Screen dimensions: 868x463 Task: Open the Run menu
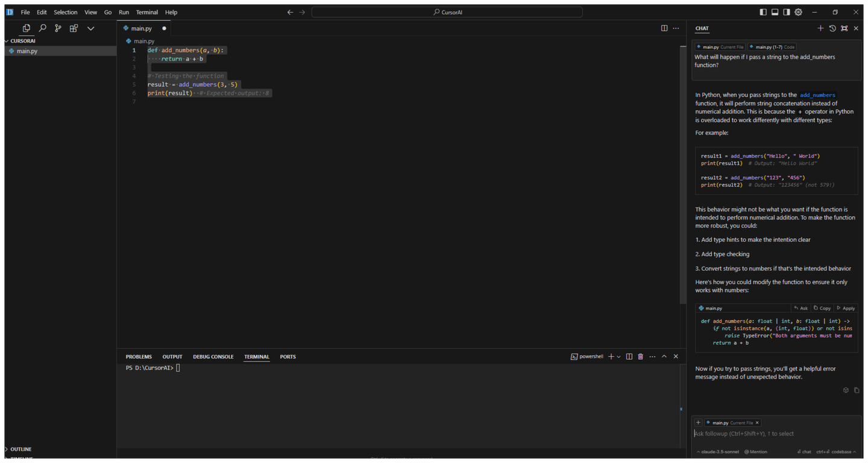[124, 12]
